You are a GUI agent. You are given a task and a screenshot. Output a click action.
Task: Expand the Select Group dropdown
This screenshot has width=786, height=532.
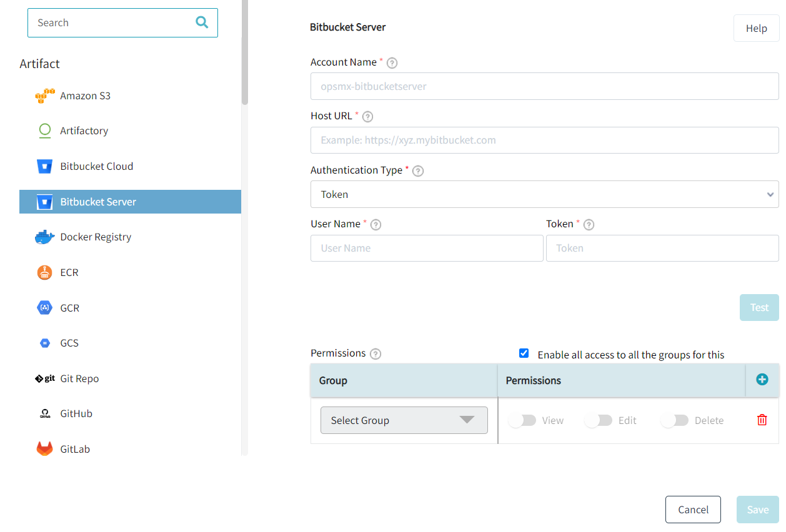pyautogui.click(x=404, y=420)
